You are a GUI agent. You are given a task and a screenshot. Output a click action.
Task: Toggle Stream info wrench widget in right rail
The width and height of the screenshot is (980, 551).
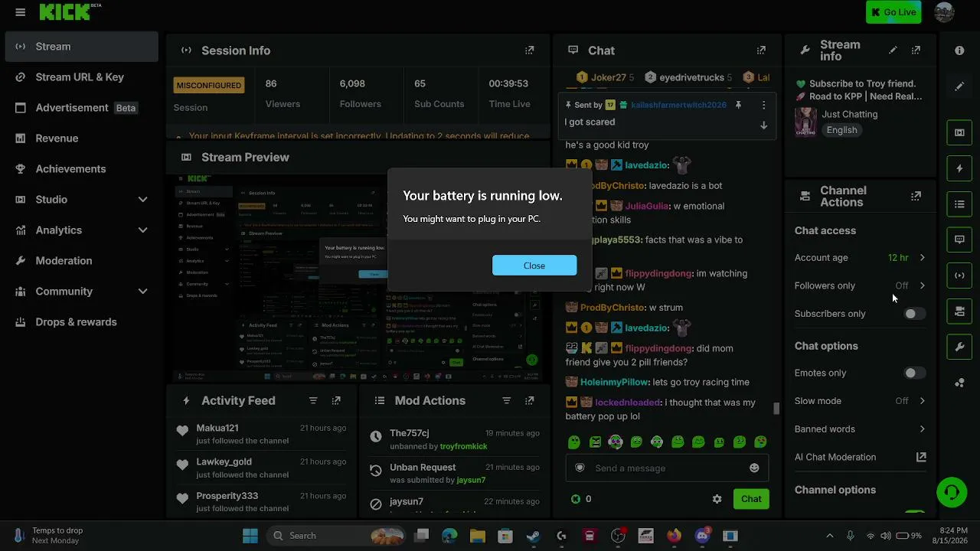coord(959,347)
